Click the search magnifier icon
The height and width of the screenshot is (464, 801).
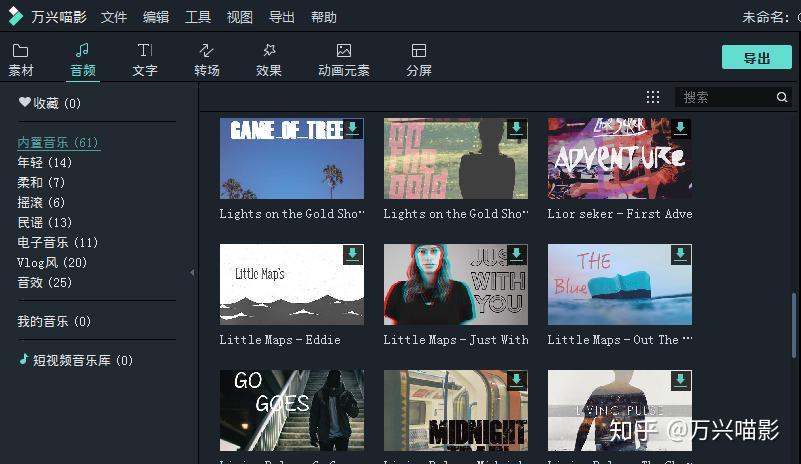[x=782, y=97]
